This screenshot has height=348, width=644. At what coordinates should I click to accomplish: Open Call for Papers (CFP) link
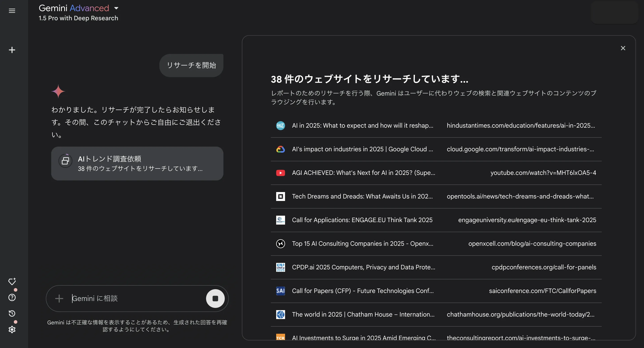pos(363,291)
